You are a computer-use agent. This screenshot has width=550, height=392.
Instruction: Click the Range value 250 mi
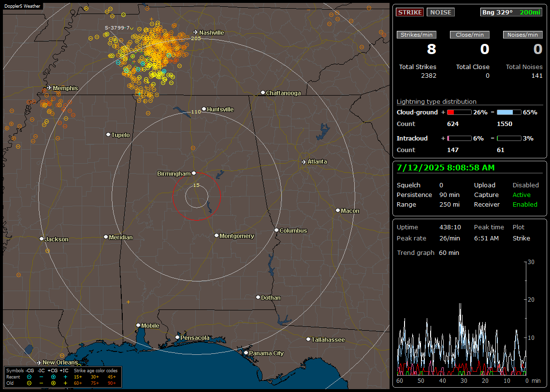[x=449, y=205]
